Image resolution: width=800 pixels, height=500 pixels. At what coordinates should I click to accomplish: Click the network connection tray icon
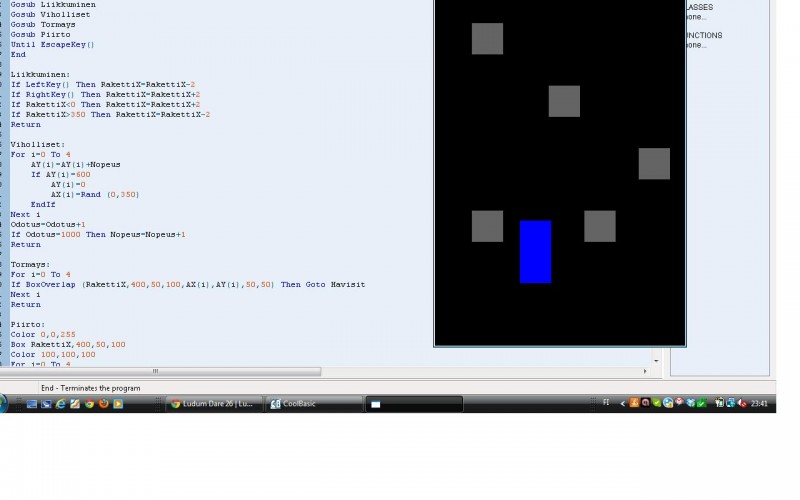(x=731, y=403)
